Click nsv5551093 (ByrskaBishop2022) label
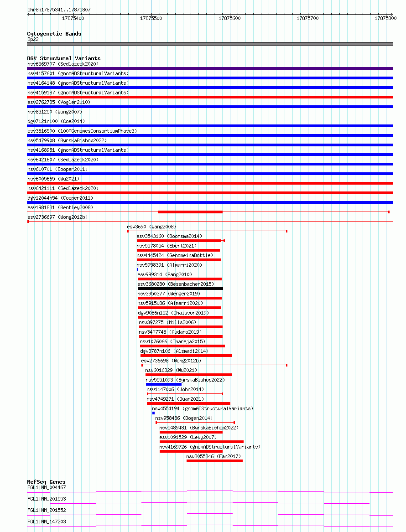This screenshot has width=406, height=532. click(x=185, y=380)
